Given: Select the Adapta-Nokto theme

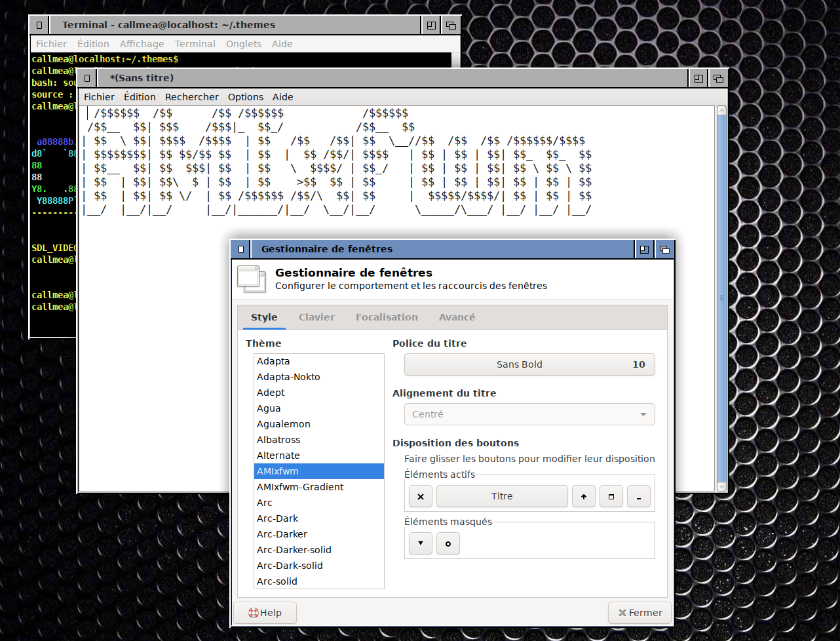Looking at the screenshot, I should point(319,377).
